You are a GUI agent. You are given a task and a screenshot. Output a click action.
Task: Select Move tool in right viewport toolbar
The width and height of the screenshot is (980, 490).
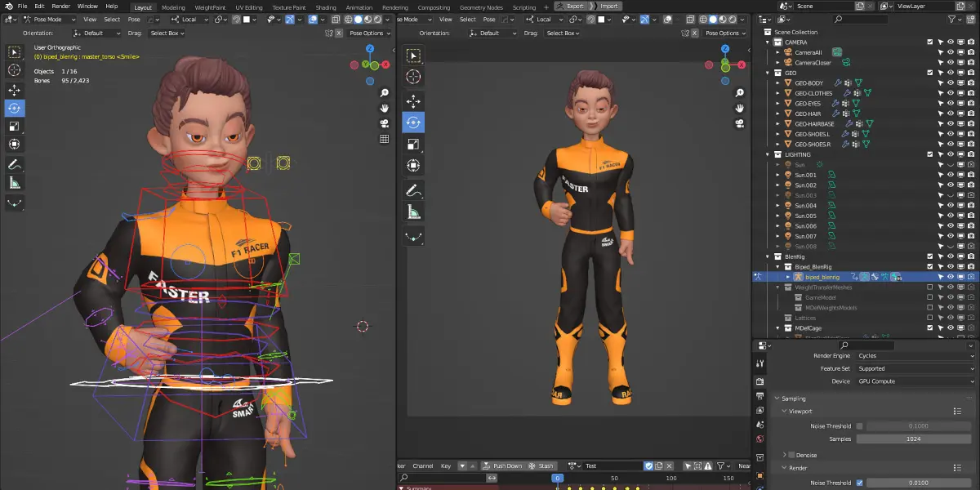pos(414,101)
